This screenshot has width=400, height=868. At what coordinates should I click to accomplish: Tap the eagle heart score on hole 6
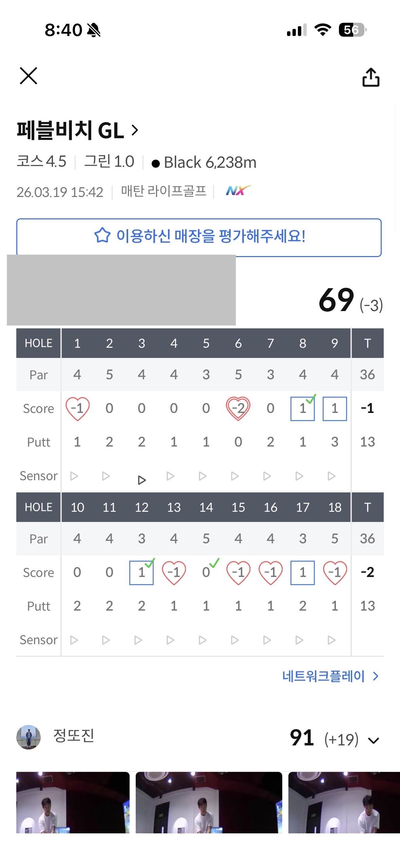point(238,409)
